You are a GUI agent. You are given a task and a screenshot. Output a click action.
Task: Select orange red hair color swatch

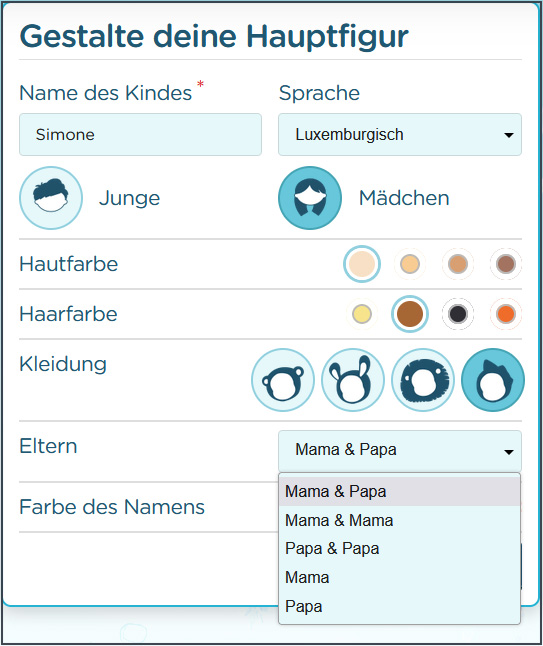[x=506, y=314]
